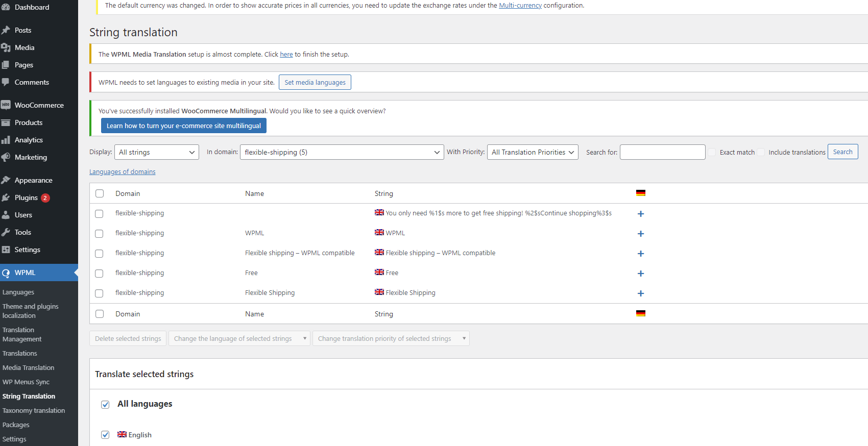Enable the Include translations checkbox
Image resolution: width=868 pixels, height=446 pixels.
tap(761, 152)
